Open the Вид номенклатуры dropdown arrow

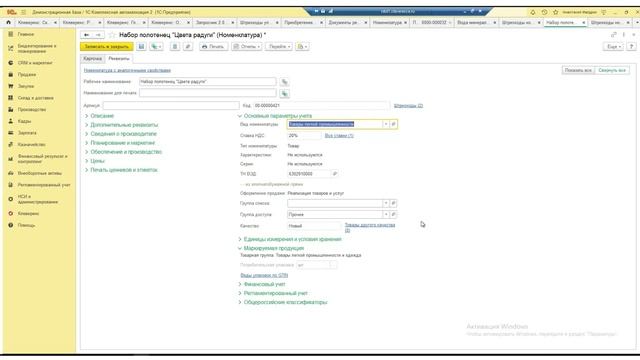386,124
